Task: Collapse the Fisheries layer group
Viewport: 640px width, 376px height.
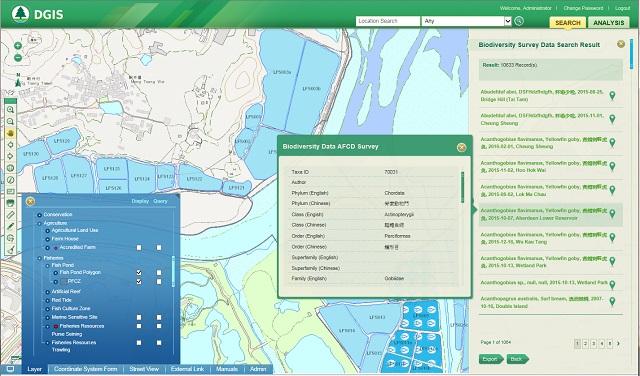Action: [x=40, y=258]
